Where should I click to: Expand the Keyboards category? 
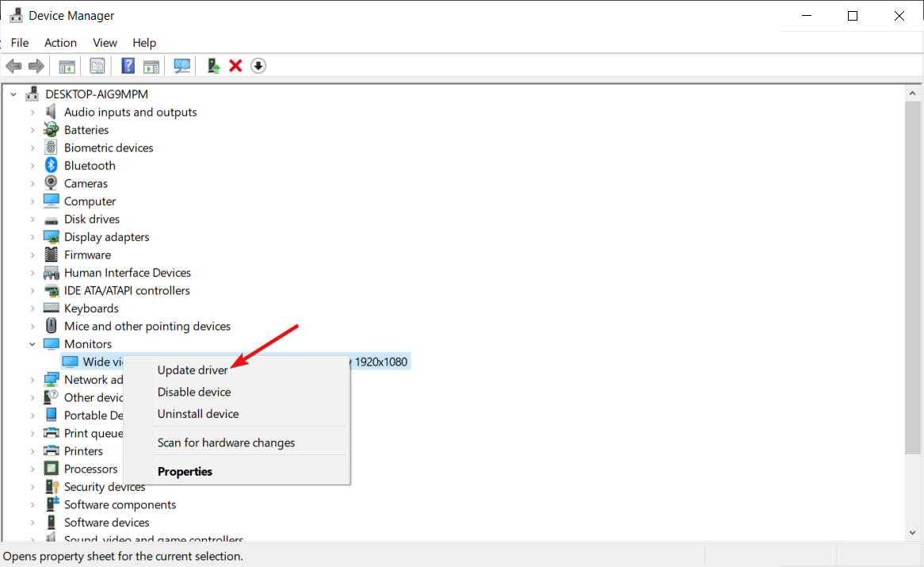32,308
